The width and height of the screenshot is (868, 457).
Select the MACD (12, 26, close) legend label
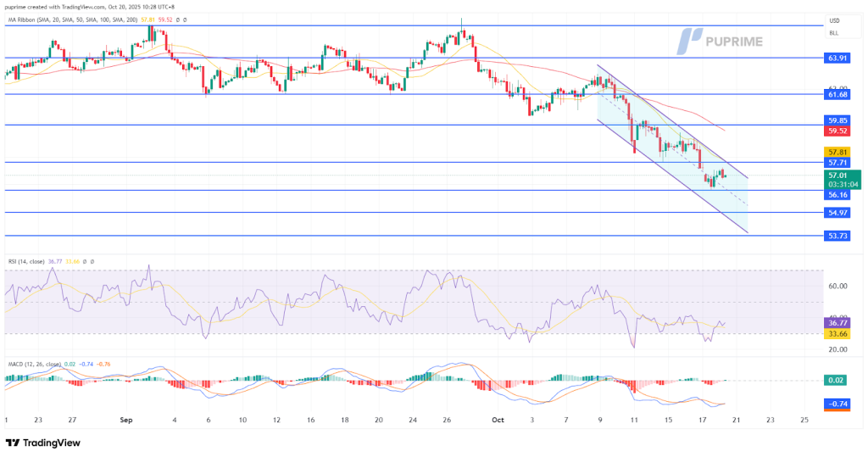tap(34, 364)
